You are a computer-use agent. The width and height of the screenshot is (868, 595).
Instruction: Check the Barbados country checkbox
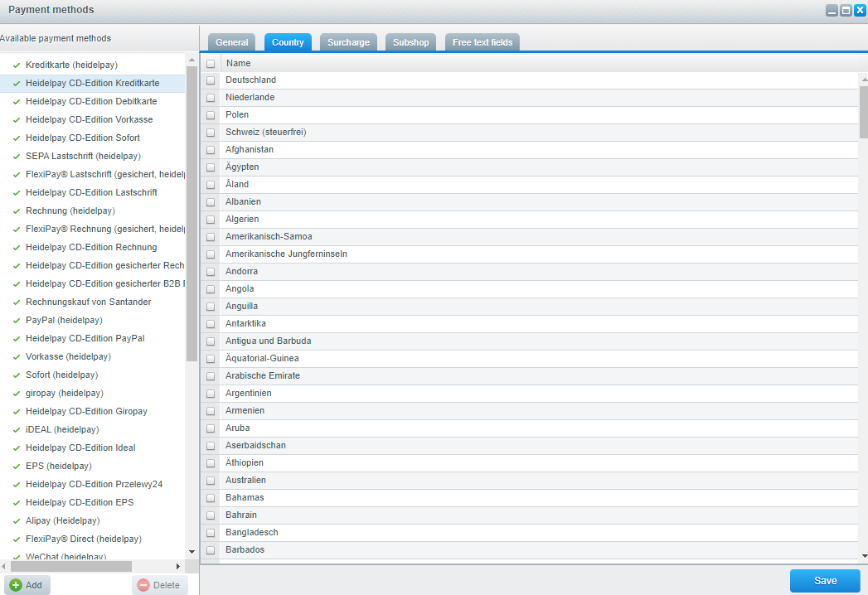click(x=211, y=550)
